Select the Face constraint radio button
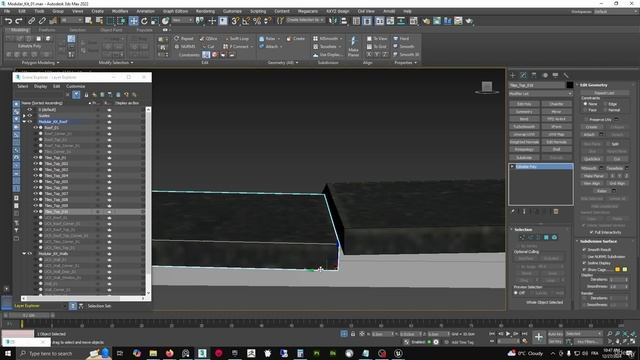This screenshot has width=640, height=360. point(585,110)
